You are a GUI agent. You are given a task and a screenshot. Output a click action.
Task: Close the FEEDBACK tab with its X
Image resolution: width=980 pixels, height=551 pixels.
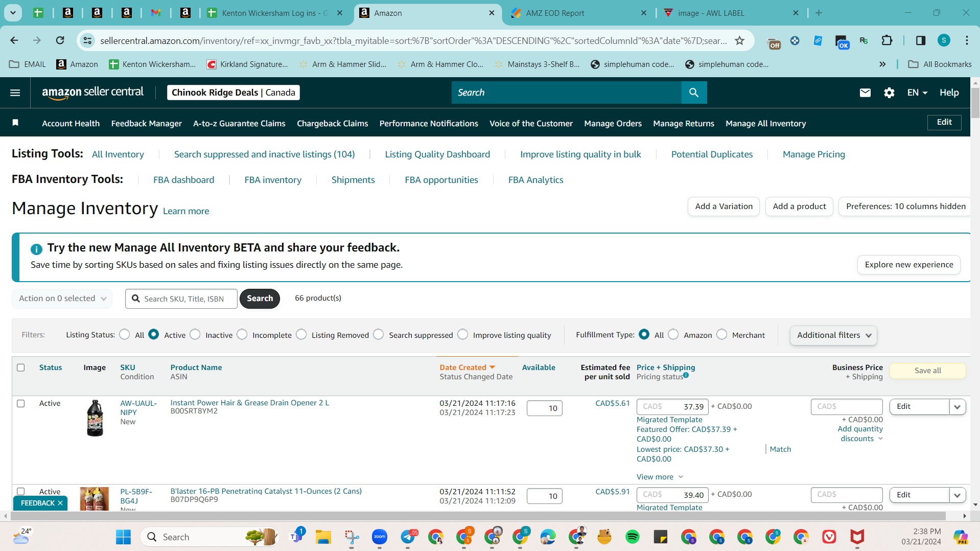(x=60, y=503)
